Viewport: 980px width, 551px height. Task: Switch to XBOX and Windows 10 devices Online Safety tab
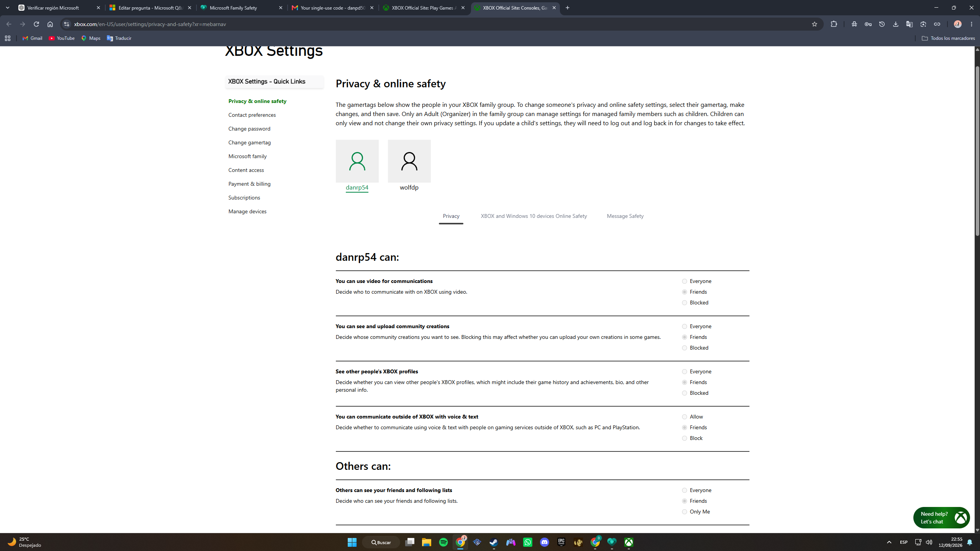point(533,216)
